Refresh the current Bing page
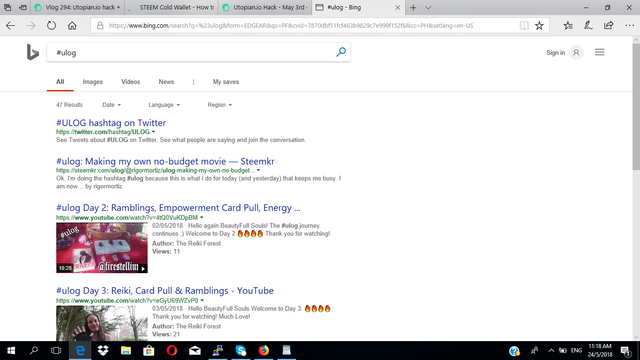640x360 pixels. [x=51, y=25]
